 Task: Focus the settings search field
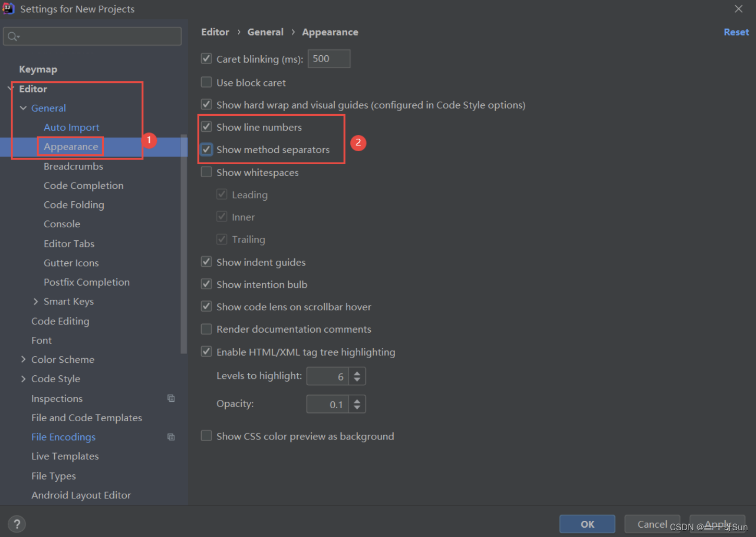point(92,36)
